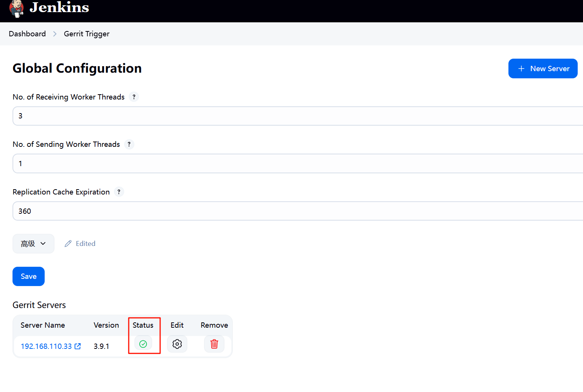The height and width of the screenshot is (392, 583).
Task: Click the external link icon beside 192.168.110.33
Action: [x=78, y=346]
